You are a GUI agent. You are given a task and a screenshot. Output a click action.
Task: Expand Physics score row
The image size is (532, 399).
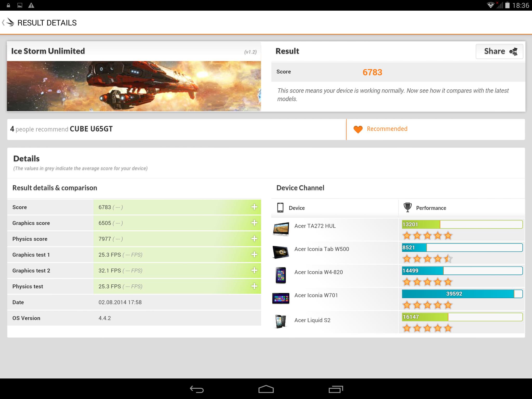coord(254,239)
